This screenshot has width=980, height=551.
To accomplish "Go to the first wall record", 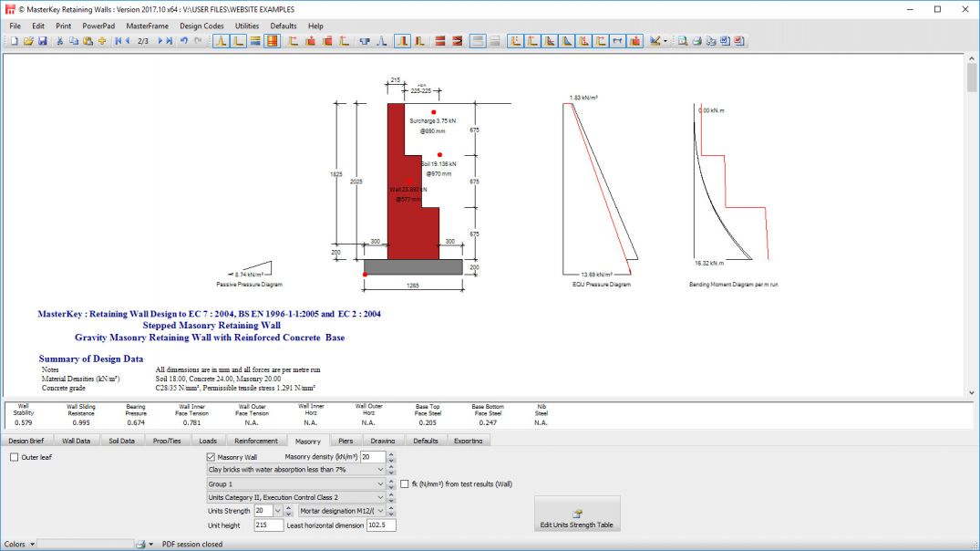I will (119, 41).
